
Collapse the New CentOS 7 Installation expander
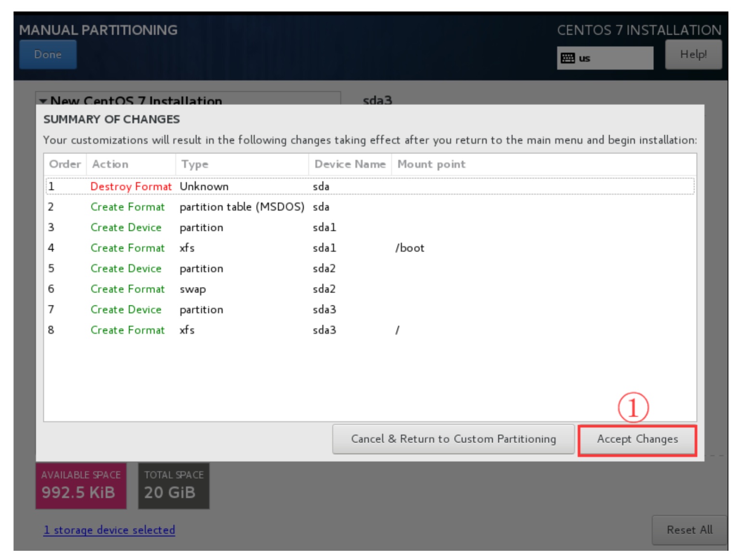click(x=44, y=101)
